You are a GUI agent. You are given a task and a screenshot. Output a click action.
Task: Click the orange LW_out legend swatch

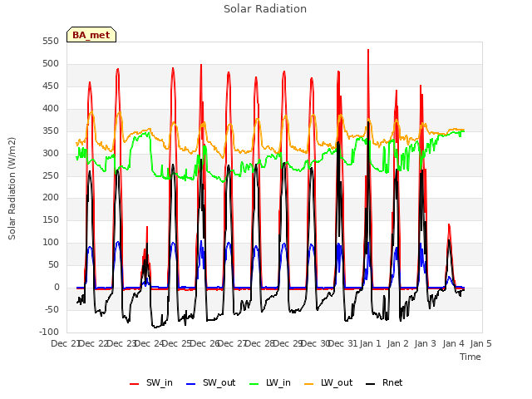[309, 384]
